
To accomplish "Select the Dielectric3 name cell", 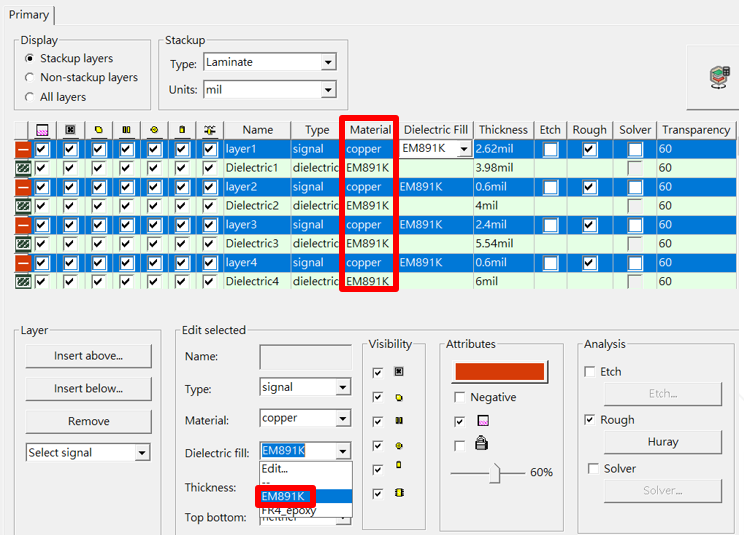I will coord(257,244).
